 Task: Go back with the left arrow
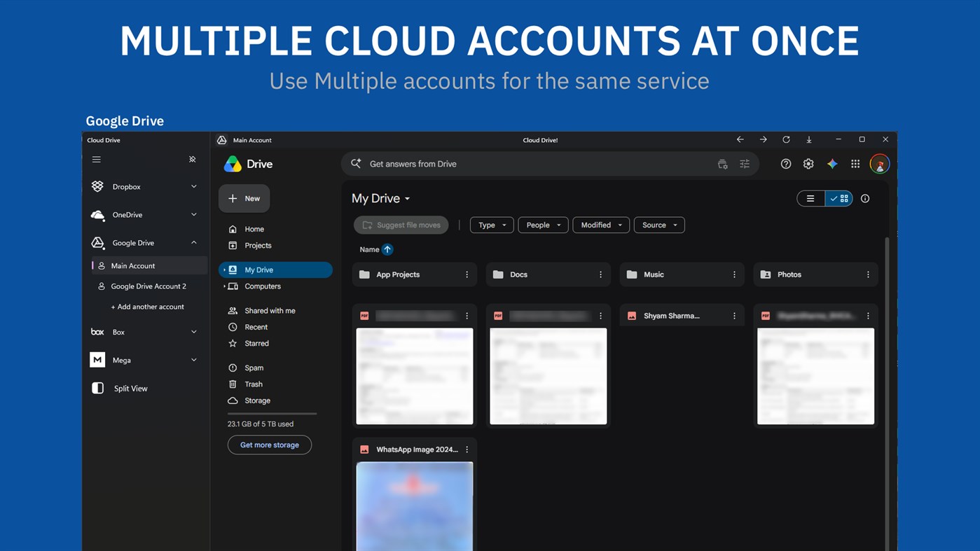(740, 139)
